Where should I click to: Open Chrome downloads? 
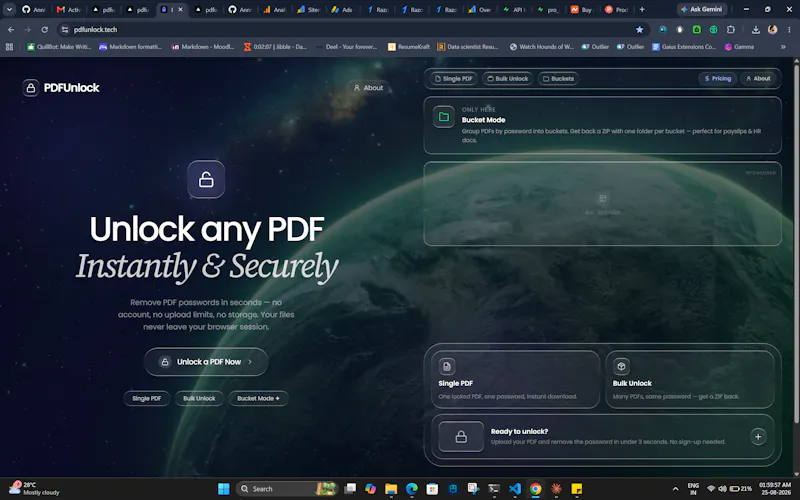(756, 30)
